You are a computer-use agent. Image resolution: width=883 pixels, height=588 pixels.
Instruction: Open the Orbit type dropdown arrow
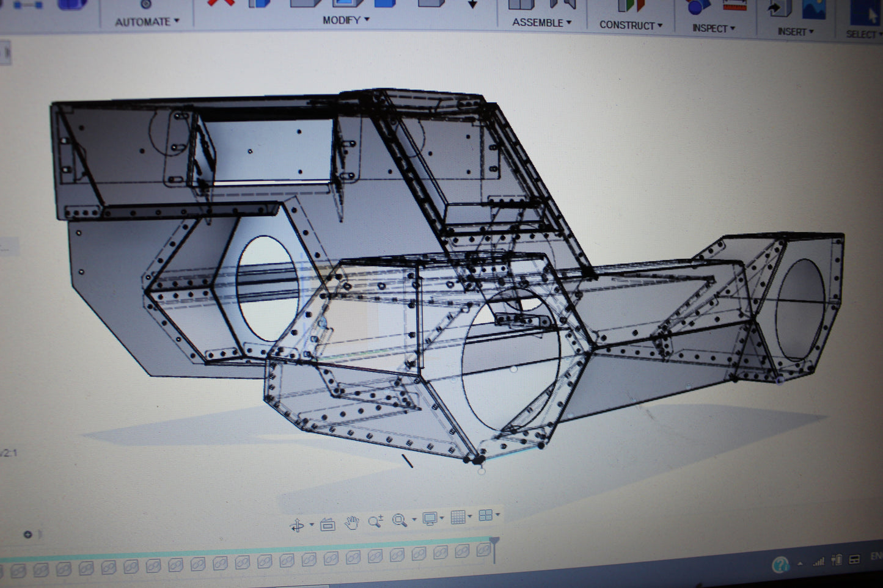coord(312,524)
